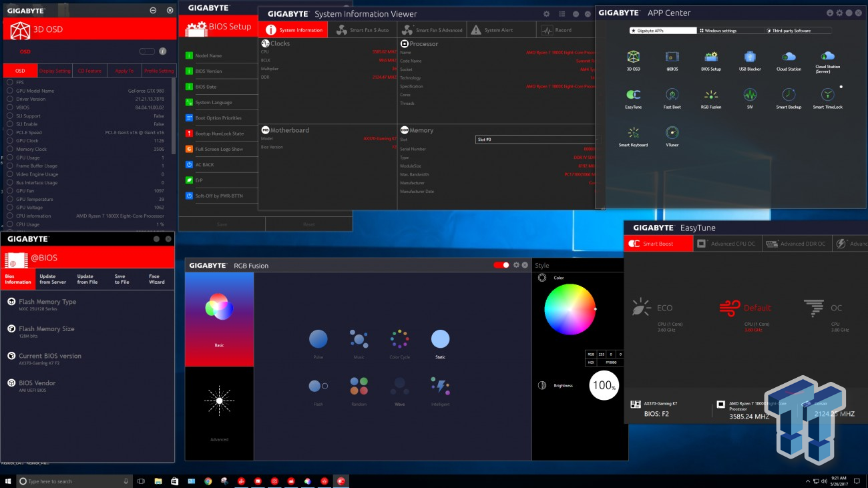Open System Alert tab in System Information Viewer

[501, 30]
